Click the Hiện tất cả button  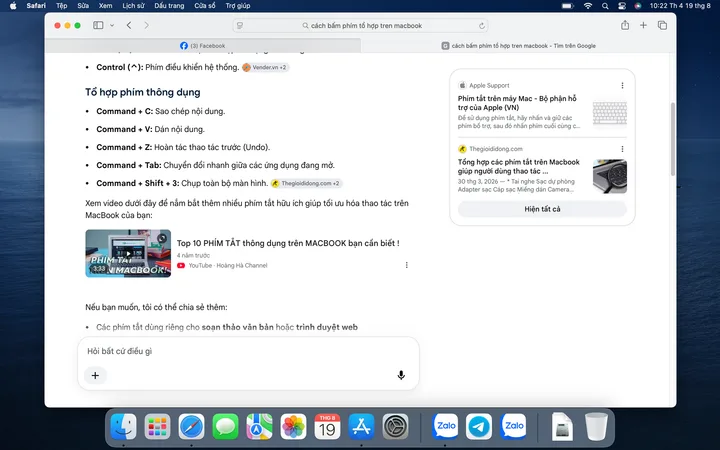[542, 209]
